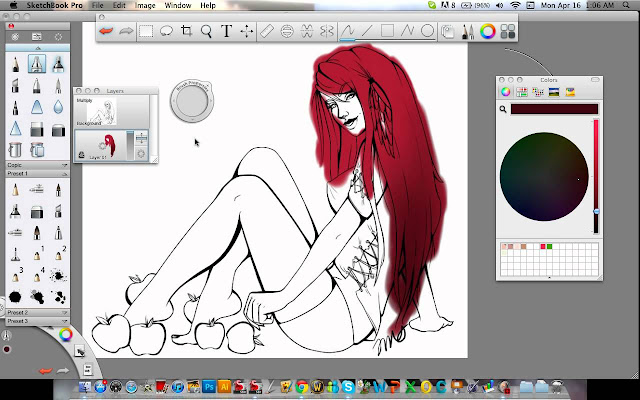
Task: Open the color wheel tab in Colors
Action: 506,92
